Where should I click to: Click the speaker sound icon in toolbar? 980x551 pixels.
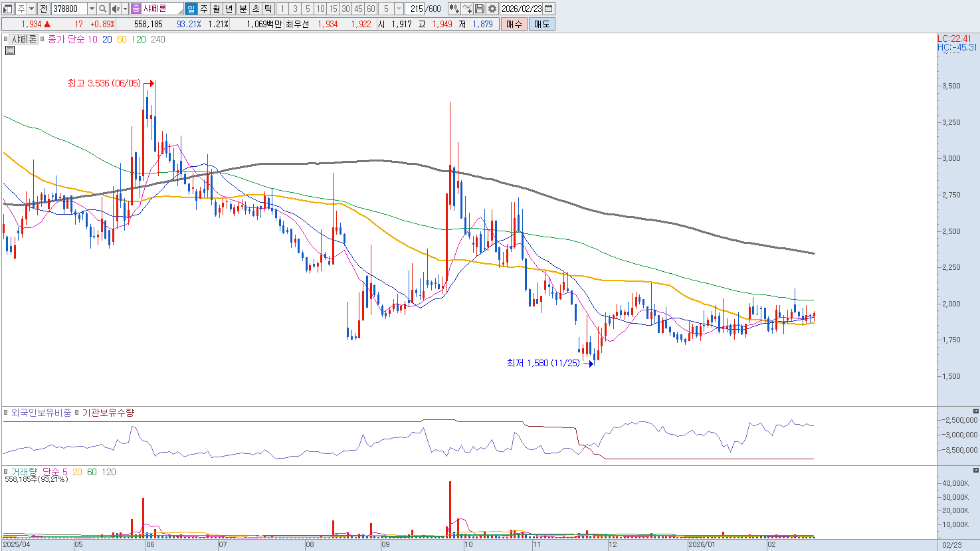pos(115,9)
